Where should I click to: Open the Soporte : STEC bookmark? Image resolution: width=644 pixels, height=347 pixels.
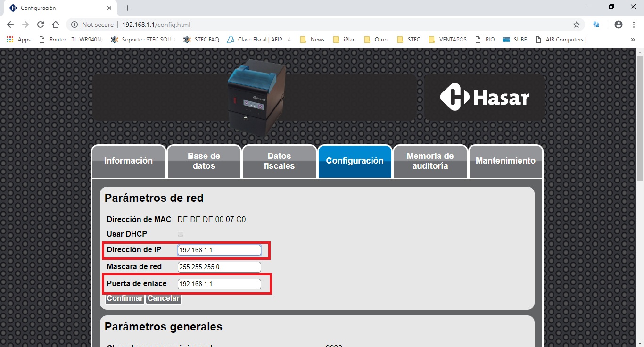(143, 40)
